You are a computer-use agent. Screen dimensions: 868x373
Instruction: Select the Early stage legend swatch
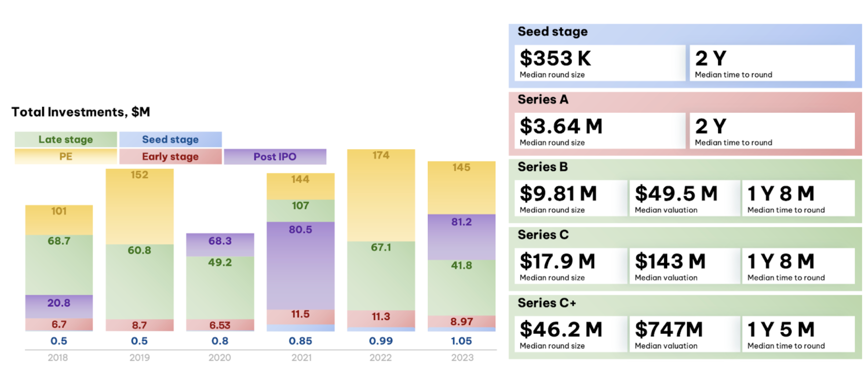point(170,156)
